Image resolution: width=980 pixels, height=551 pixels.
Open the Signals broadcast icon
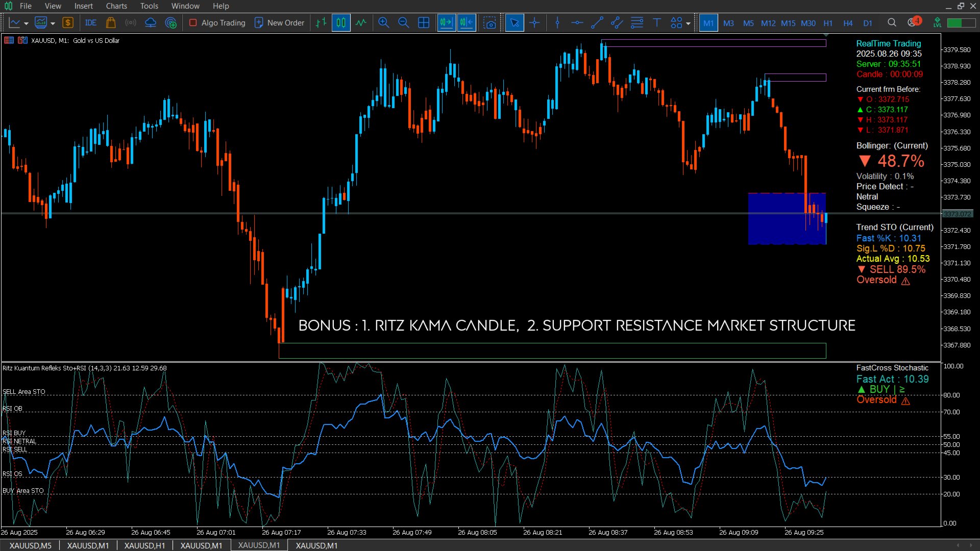click(x=131, y=23)
